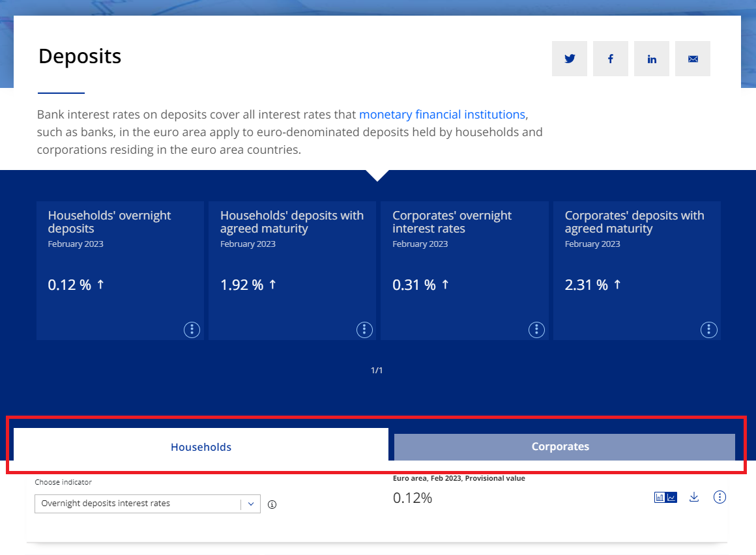Open options on Corporates' overnight interest rates card

coord(536,330)
